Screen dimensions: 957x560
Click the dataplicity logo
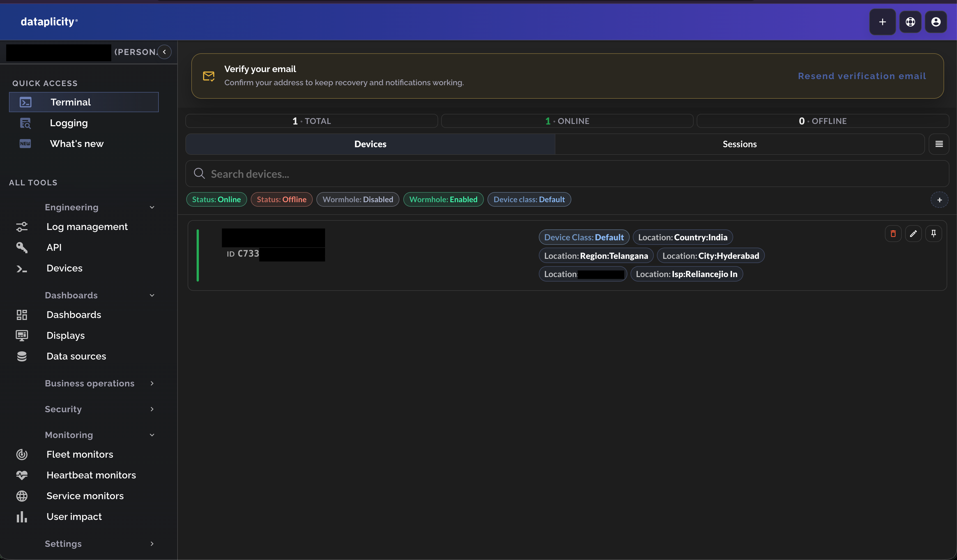49,22
